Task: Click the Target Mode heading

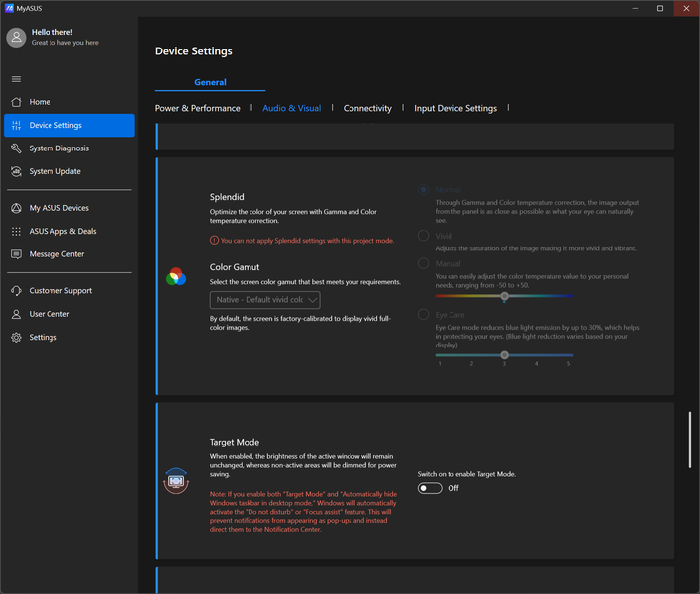Action: [x=235, y=442]
